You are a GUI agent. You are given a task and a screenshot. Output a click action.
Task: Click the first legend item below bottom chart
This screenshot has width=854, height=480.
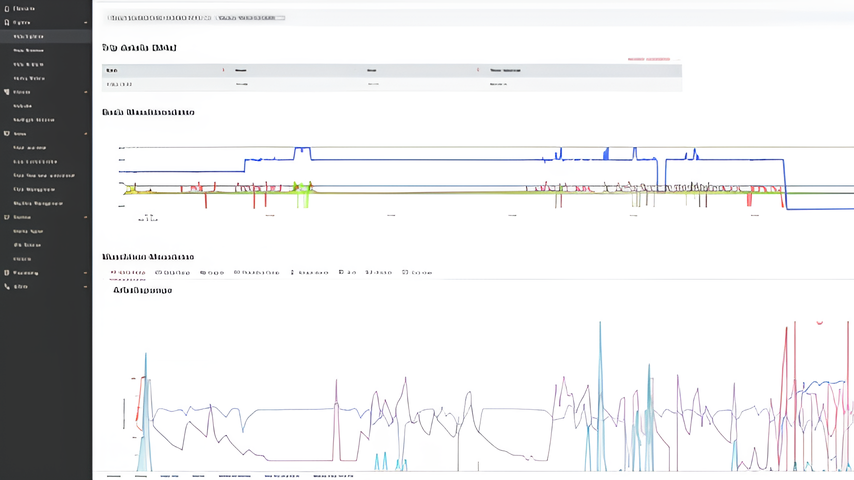tap(114, 476)
